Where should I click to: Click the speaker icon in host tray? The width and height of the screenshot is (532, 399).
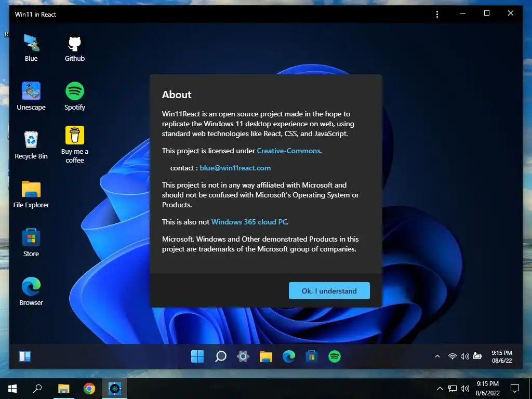[465, 389]
